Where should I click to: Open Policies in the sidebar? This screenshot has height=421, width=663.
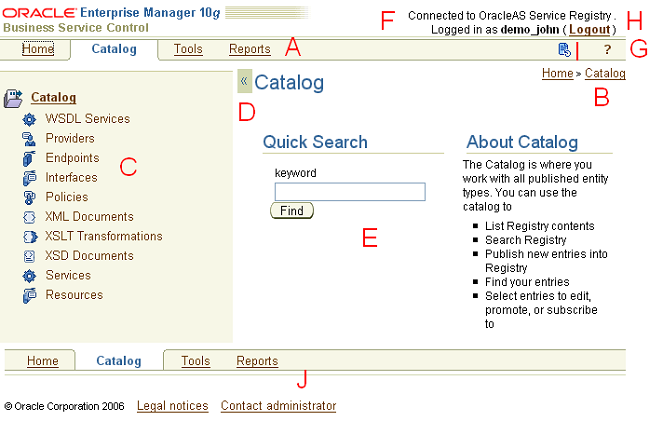(67, 197)
